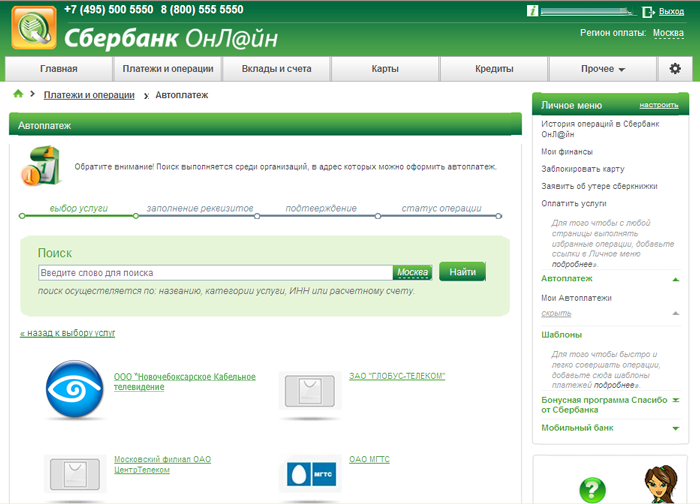Click Платежи и операции breadcrumb link

[x=89, y=95]
